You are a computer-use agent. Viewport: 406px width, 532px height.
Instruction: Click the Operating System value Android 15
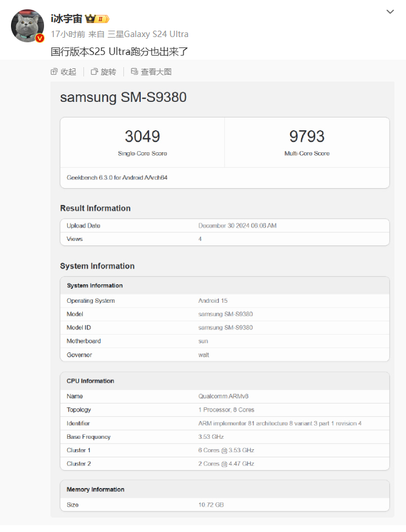[213, 300]
